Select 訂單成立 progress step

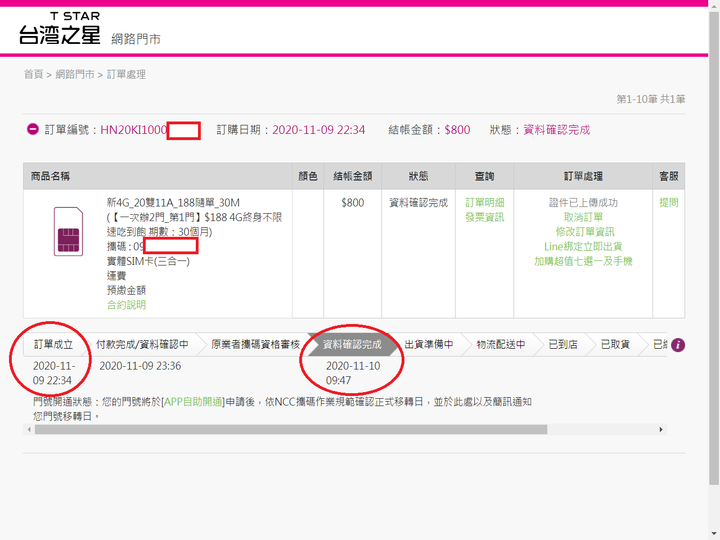point(53,344)
